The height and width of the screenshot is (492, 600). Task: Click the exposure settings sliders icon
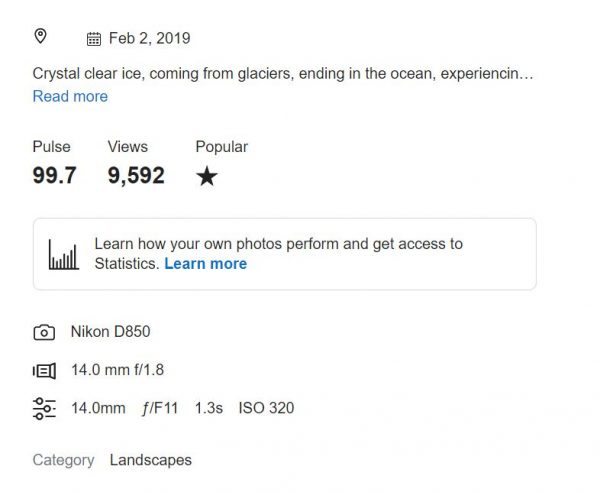(x=44, y=409)
